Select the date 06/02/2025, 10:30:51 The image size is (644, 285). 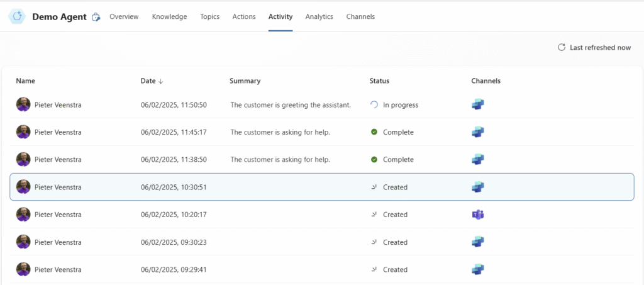point(174,187)
